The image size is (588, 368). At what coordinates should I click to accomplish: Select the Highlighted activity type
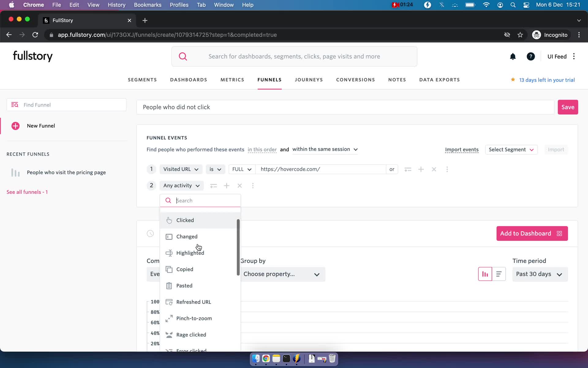click(190, 253)
